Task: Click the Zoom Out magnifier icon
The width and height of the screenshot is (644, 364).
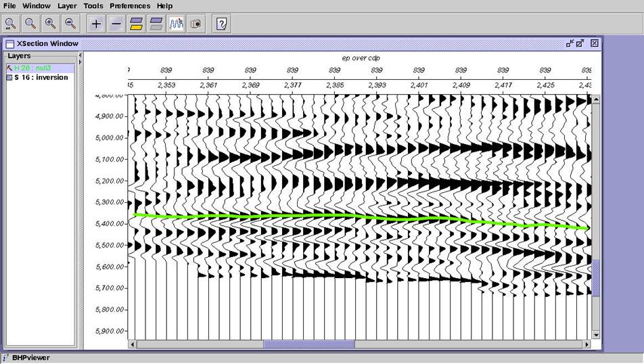Action: 70,24
